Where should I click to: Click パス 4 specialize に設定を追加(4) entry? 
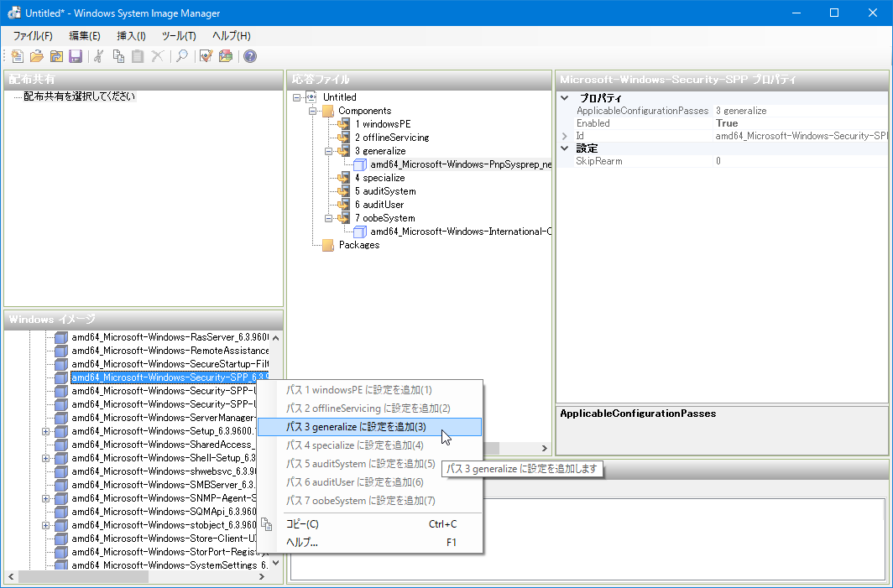(369, 445)
